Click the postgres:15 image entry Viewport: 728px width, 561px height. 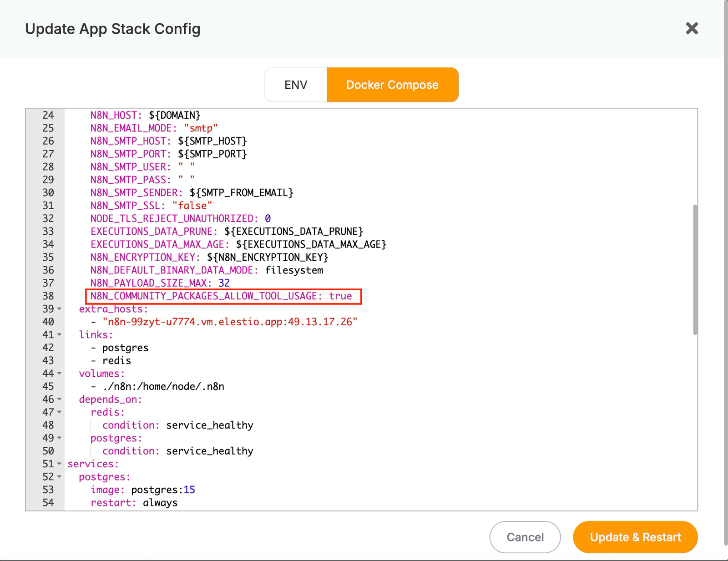[163, 490]
